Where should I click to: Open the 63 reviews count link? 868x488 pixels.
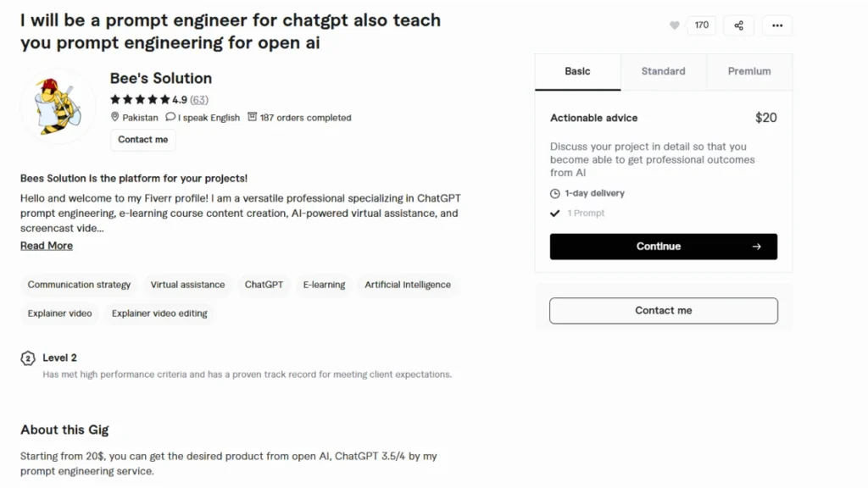pos(199,99)
